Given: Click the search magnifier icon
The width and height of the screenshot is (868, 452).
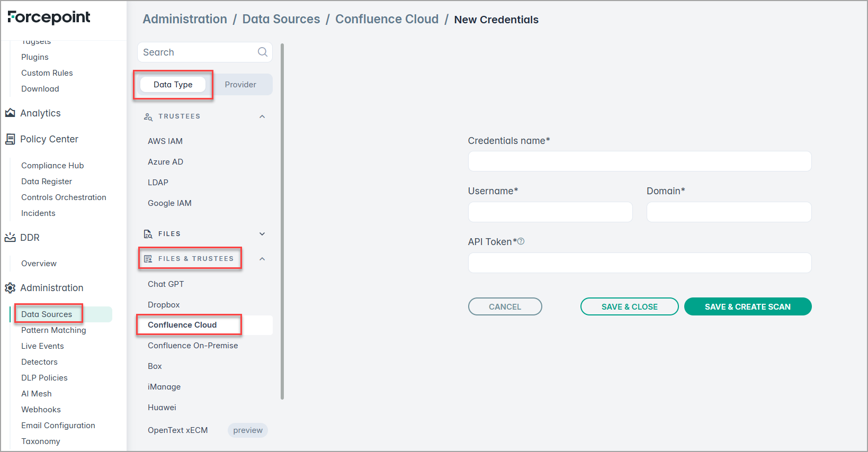Looking at the screenshot, I should coord(262,52).
